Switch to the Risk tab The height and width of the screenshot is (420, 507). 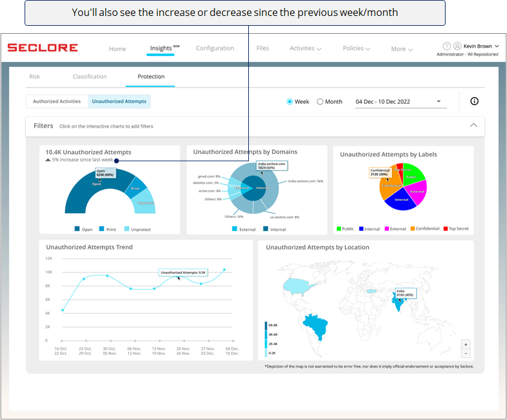pyautogui.click(x=34, y=77)
